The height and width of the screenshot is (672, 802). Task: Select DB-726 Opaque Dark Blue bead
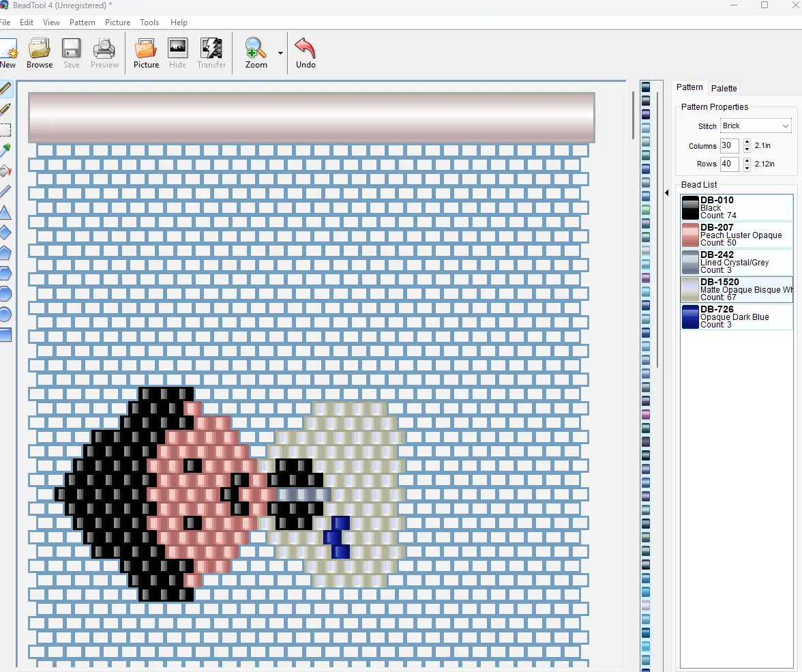pyautogui.click(x=737, y=317)
